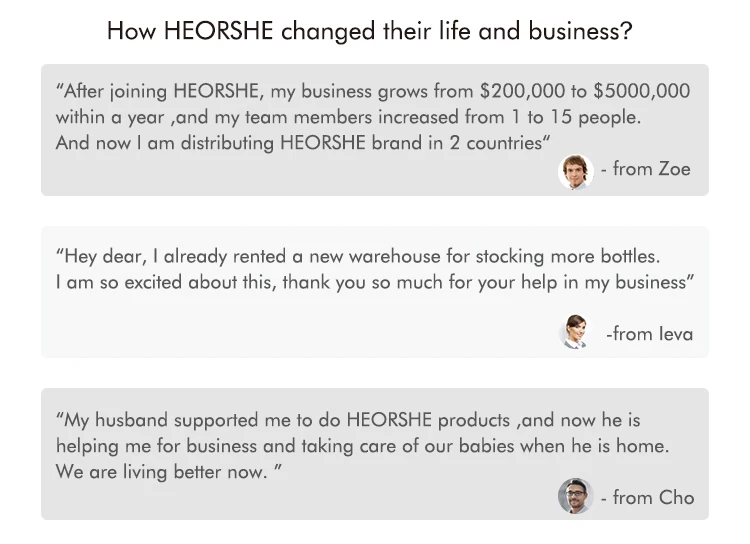
Task: Click the "$5000,000" figure in Zoe's testimonial
Action: pos(641,91)
